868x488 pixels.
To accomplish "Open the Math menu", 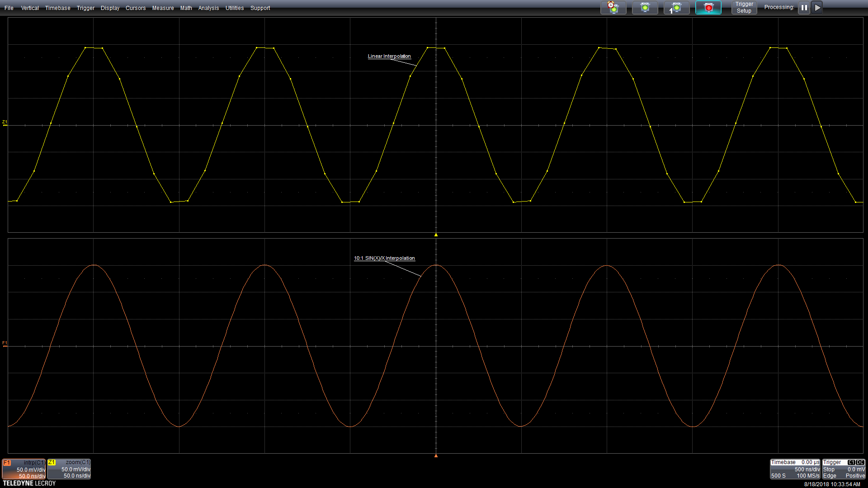I will 186,8.
